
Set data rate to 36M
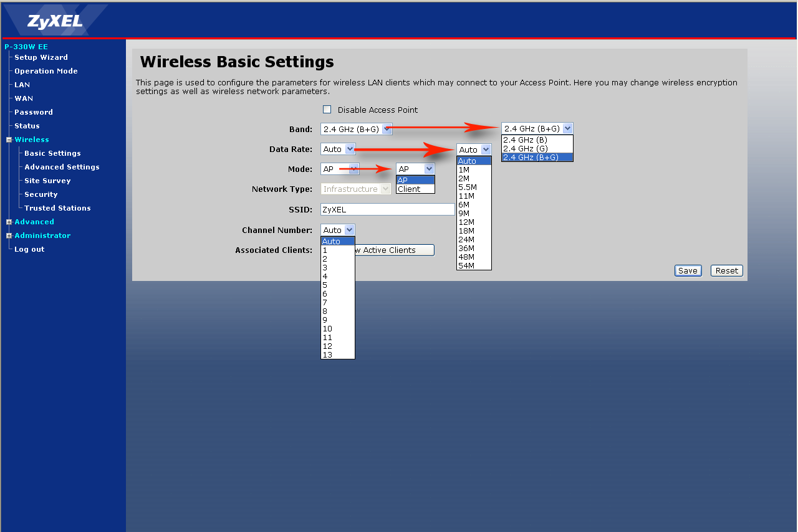tap(474, 248)
